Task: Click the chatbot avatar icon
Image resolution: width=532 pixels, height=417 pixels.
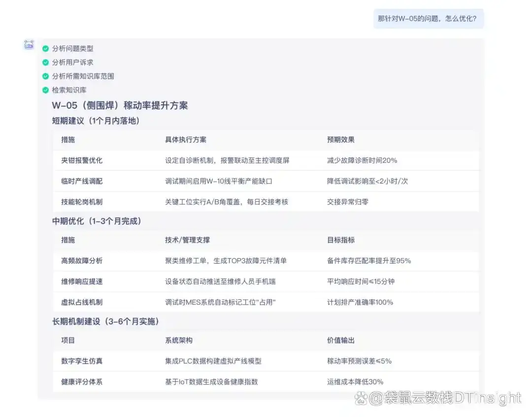Action: tap(29, 44)
